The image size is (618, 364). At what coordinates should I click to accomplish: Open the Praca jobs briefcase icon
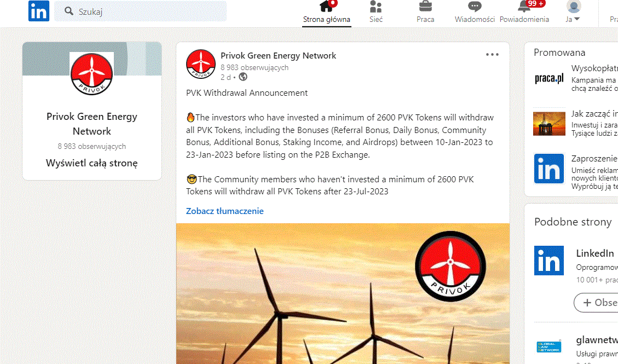(425, 7)
